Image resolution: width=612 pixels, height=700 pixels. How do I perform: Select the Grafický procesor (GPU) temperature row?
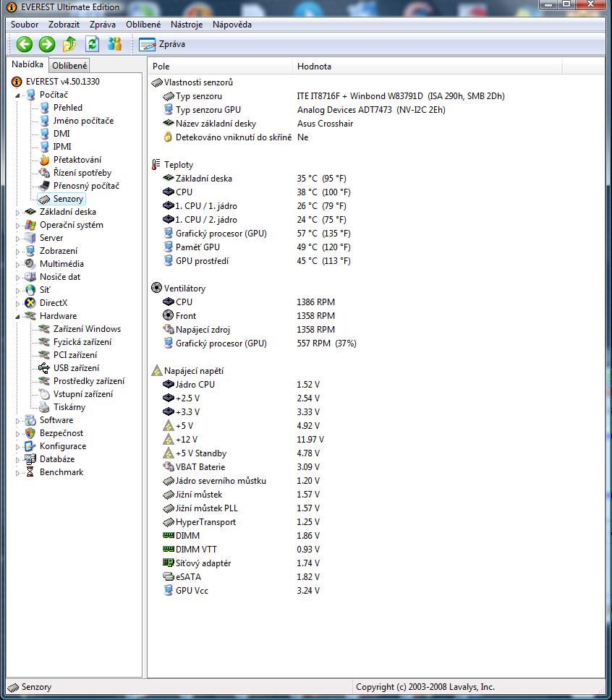click(x=256, y=234)
